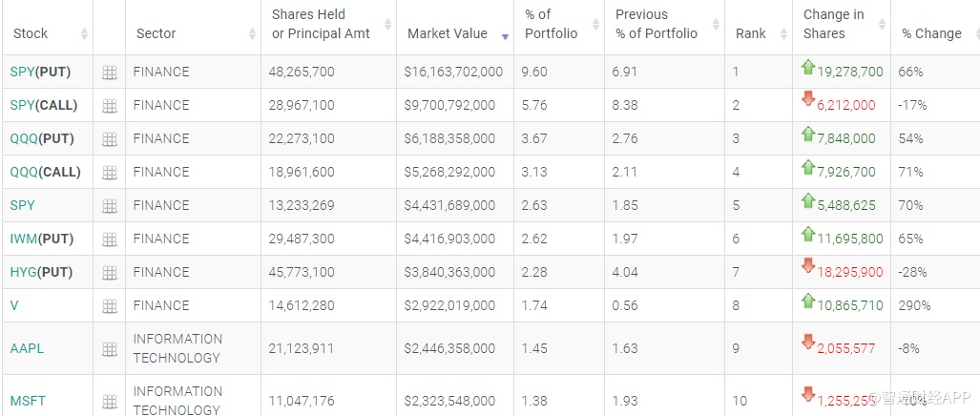Open the grid icon beside IWM(PUT)
The height and width of the screenshot is (416, 980).
coord(110,239)
